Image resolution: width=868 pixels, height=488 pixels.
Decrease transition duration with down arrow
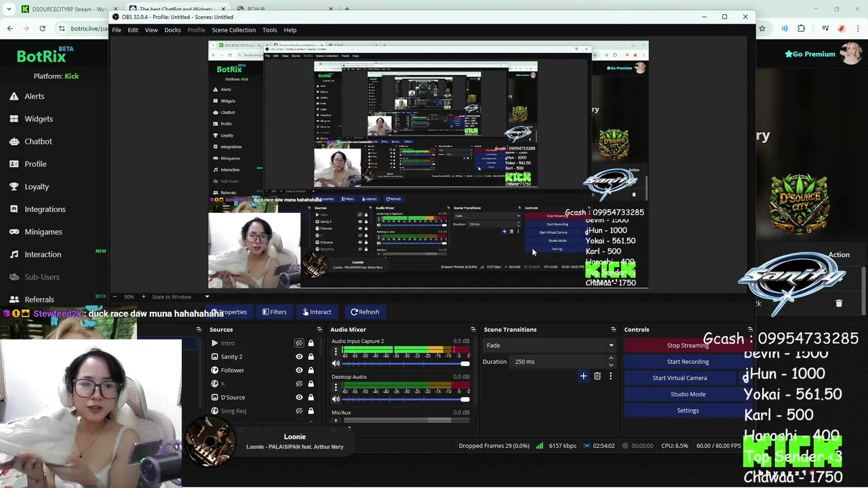point(611,365)
